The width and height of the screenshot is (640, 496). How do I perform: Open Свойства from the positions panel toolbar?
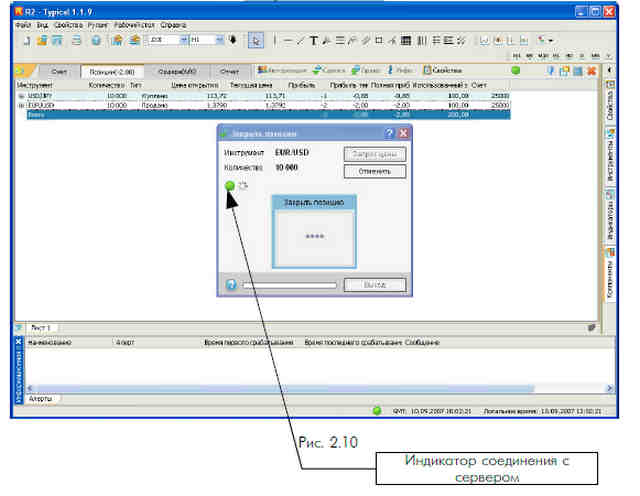click(x=443, y=70)
